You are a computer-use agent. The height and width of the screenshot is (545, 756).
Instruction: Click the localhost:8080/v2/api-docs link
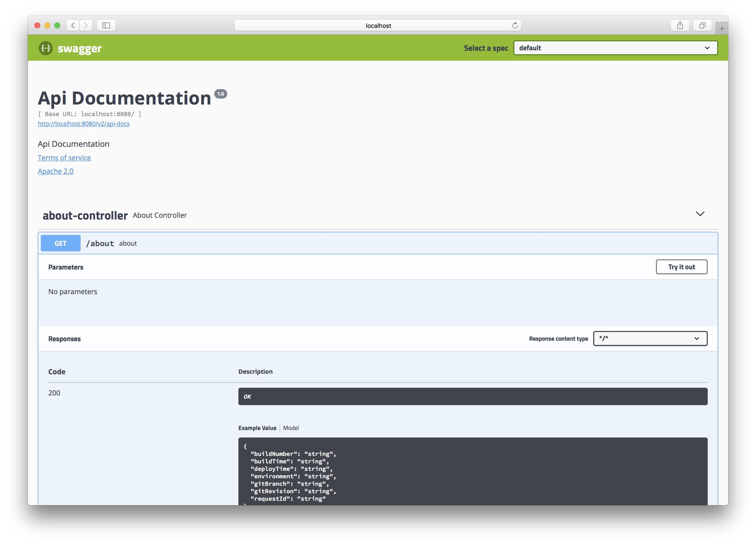[x=83, y=124]
